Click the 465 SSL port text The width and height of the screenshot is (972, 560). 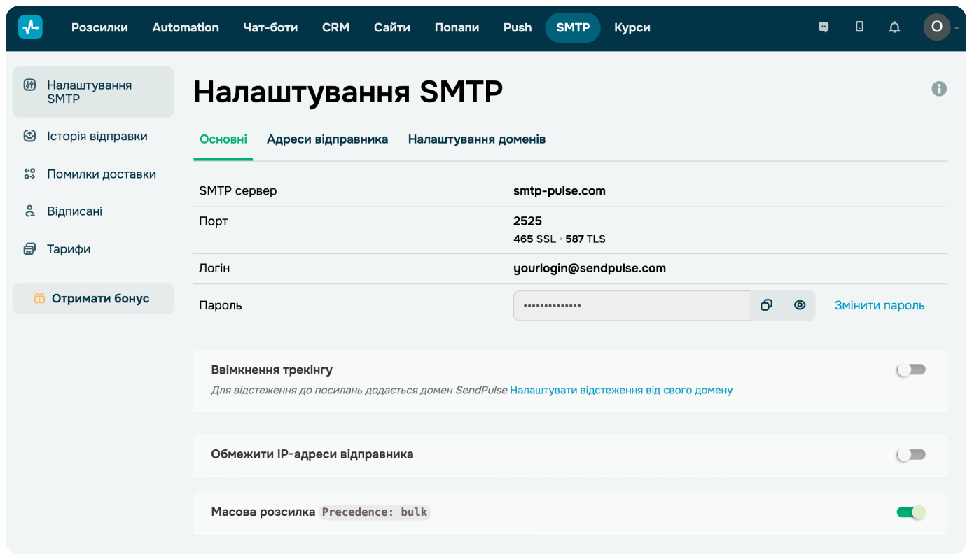point(534,239)
